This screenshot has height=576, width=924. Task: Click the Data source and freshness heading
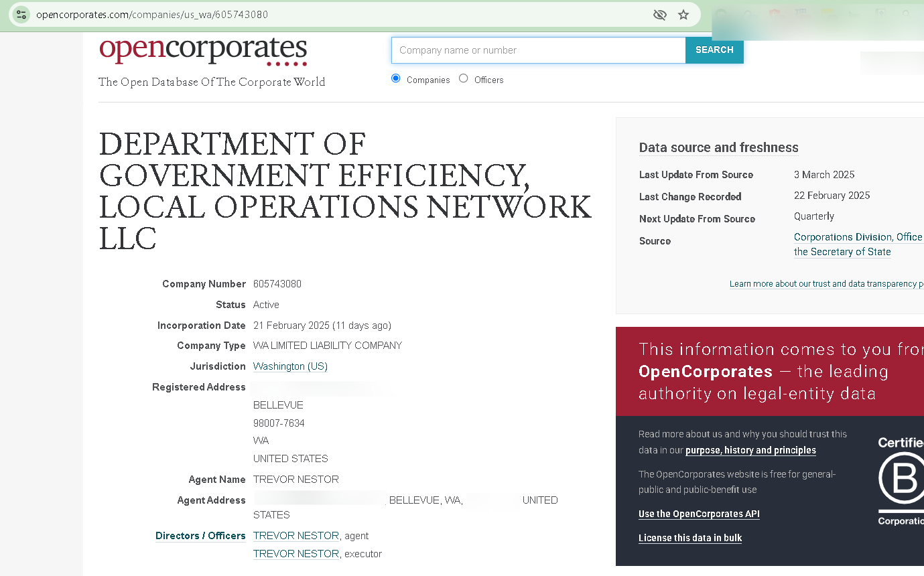click(x=718, y=148)
